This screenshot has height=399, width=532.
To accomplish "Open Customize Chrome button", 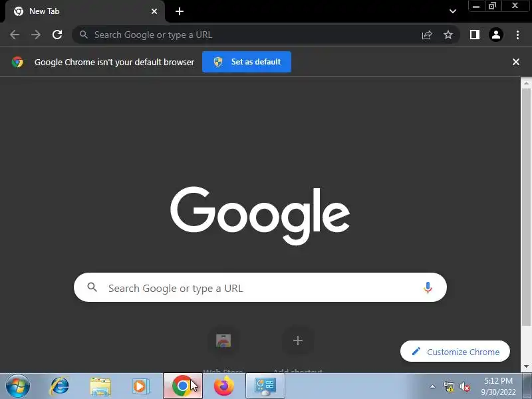I will 455,352.
